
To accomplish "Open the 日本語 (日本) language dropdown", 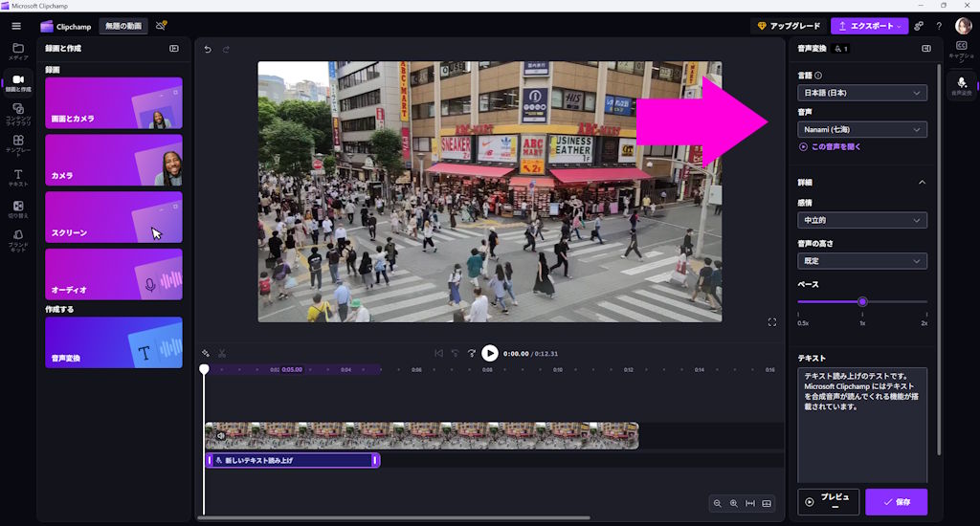I will (862, 93).
